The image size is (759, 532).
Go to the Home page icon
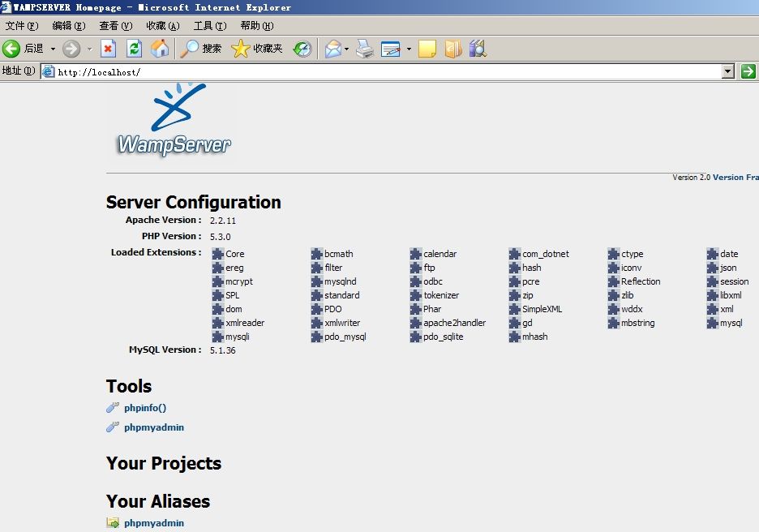coord(160,49)
